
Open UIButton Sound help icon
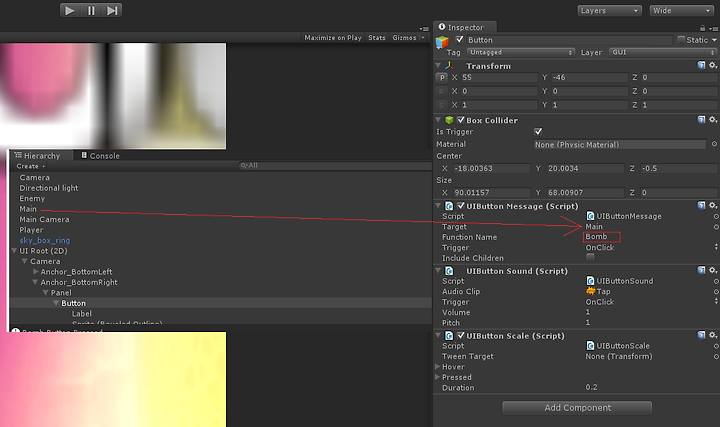(701, 270)
